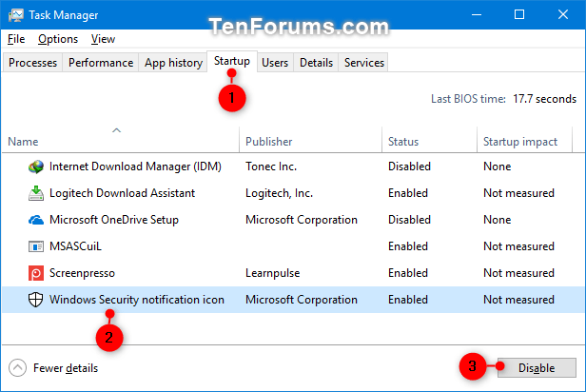This screenshot has height=392, width=586.
Task: Switch to the Users tab
Action: point(275,63)
